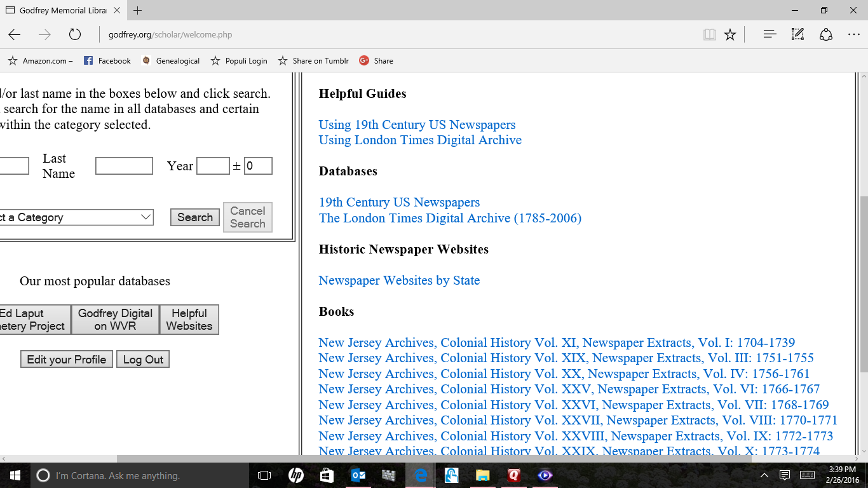Open Newspaper Websites by State
Viewport: 868px width, 488px height.
[399, 281]
